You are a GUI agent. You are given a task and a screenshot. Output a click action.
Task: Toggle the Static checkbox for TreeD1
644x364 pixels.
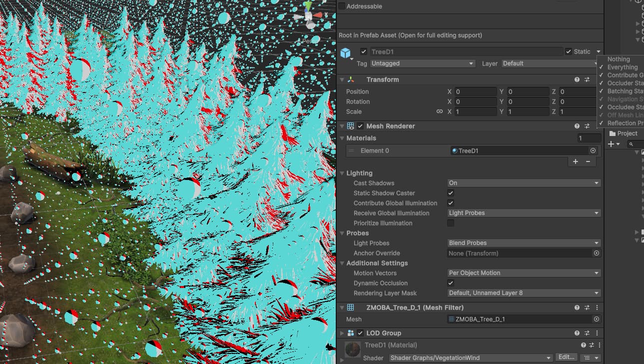pyautogui.click(x=568, y=51)
